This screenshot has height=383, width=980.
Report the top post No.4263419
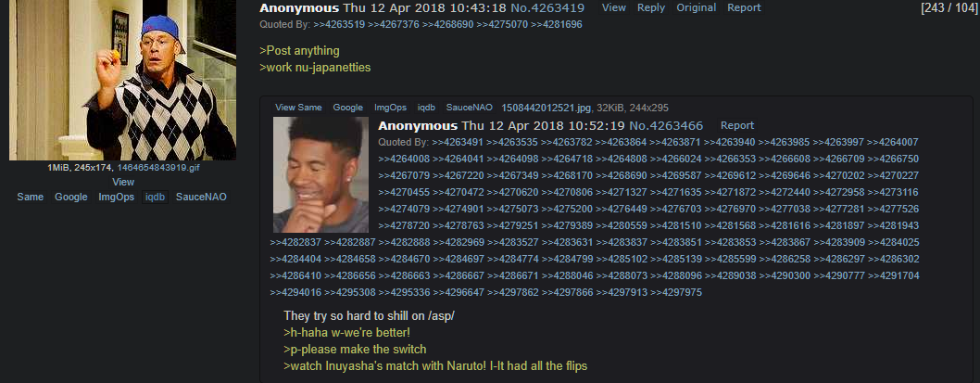point(744,7)
